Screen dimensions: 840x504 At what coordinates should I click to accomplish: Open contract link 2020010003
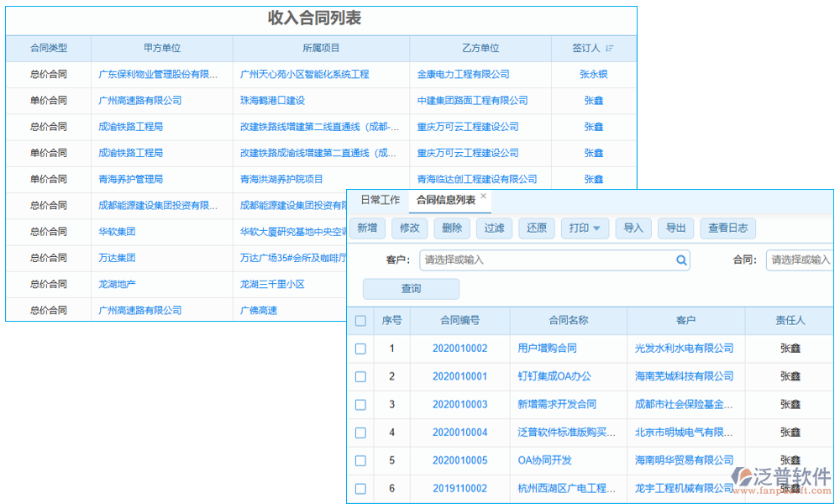462,404
